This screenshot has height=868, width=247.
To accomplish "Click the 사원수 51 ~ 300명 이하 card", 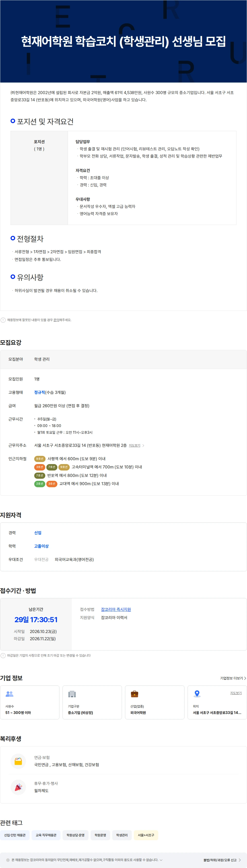I will pos(30,702).
